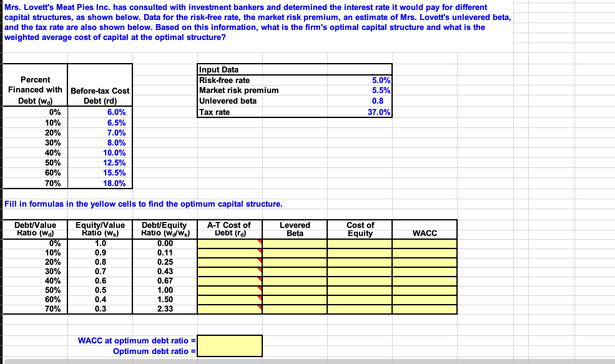
Task: Click the WACC cell in the 30% row
Action: tap(425, 272)
